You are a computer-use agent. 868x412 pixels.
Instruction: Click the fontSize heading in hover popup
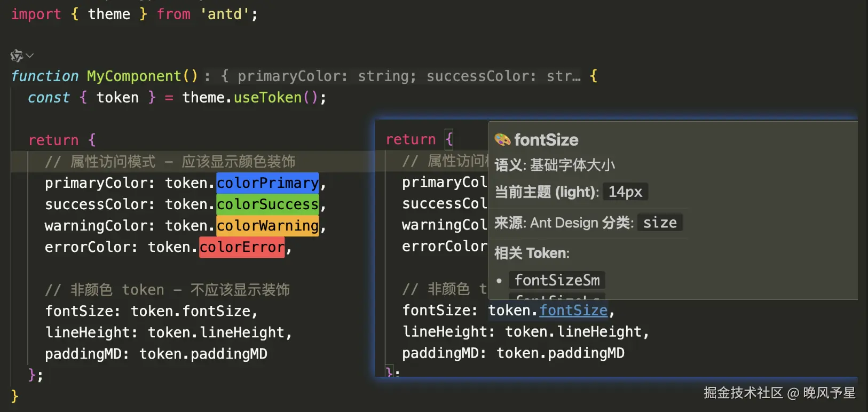(546, 140)
